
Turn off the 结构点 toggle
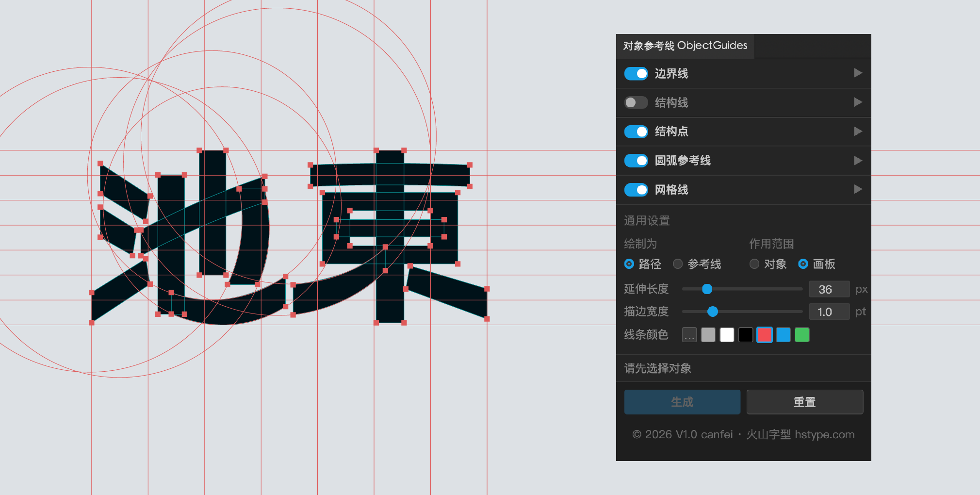coord(636,132)
